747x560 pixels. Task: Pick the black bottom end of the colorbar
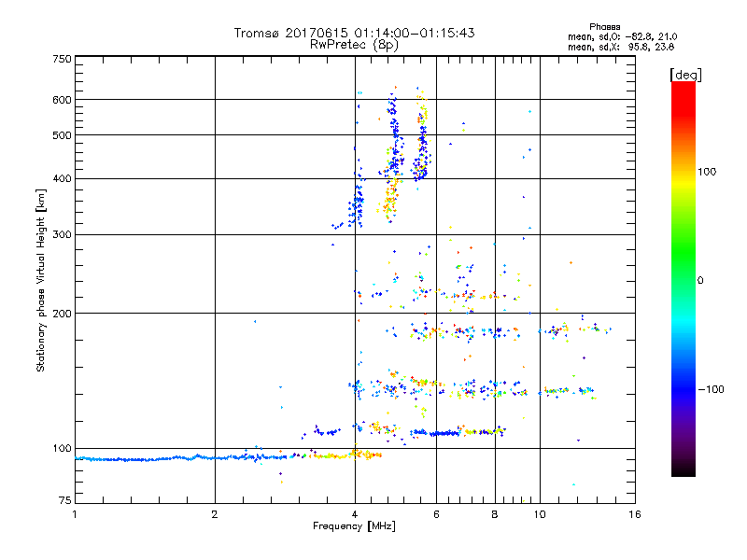click(683, 472)
